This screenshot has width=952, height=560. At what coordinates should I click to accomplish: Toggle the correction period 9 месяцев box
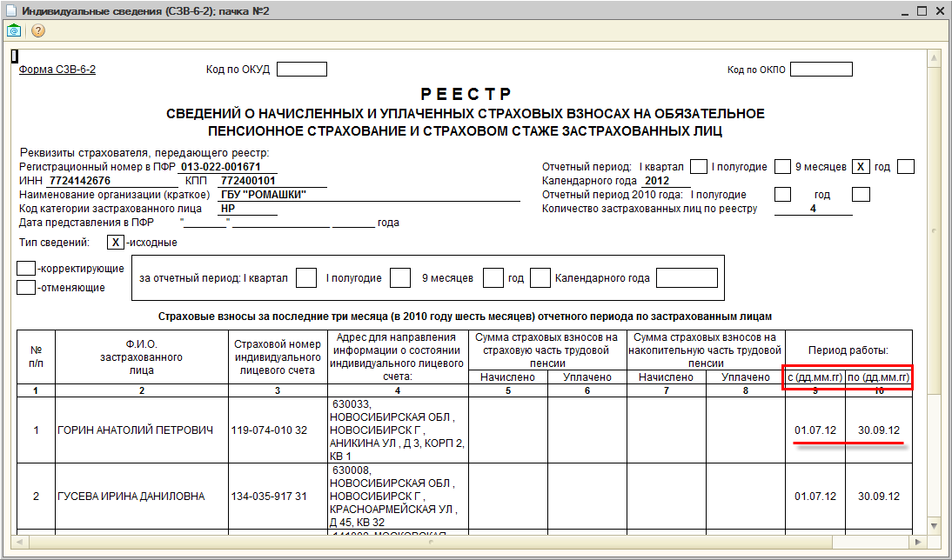click(x=493, y=278)
